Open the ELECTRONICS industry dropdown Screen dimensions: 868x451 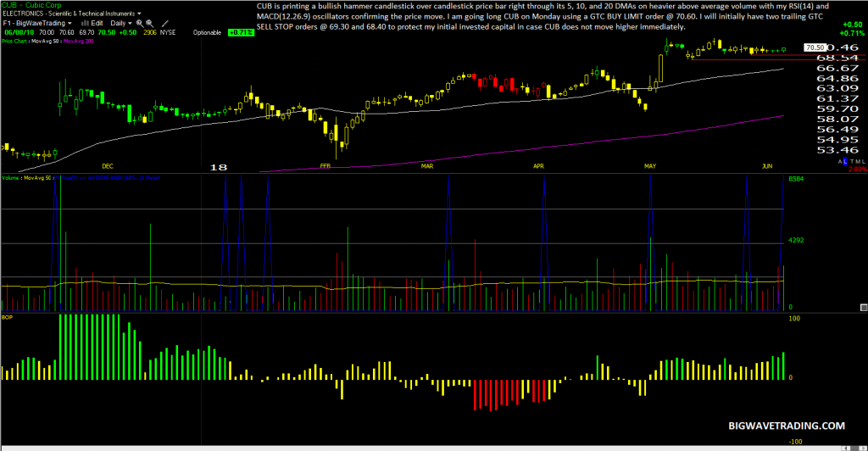(71, 14)
